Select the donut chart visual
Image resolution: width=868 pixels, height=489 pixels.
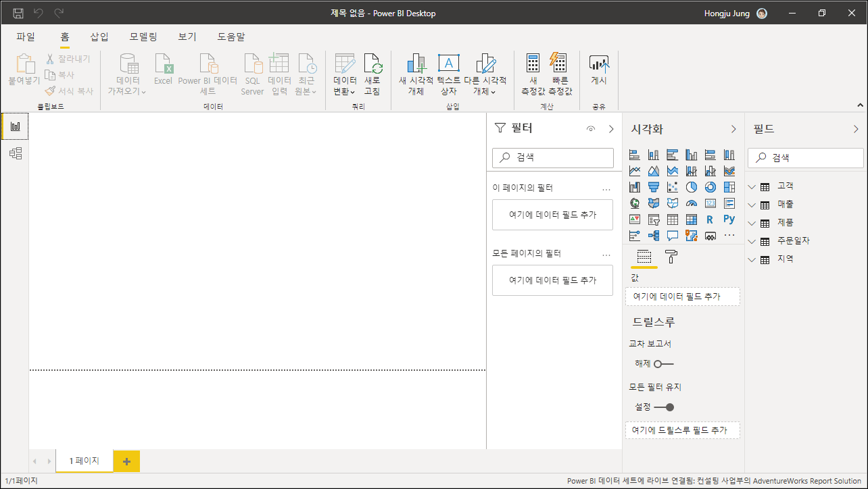pos(710,187)
